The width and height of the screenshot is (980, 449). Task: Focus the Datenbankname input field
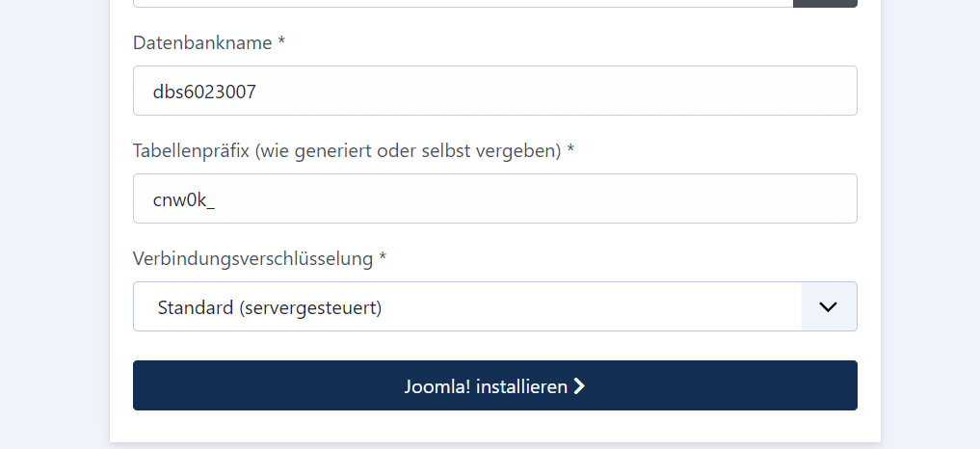point(495,91)
